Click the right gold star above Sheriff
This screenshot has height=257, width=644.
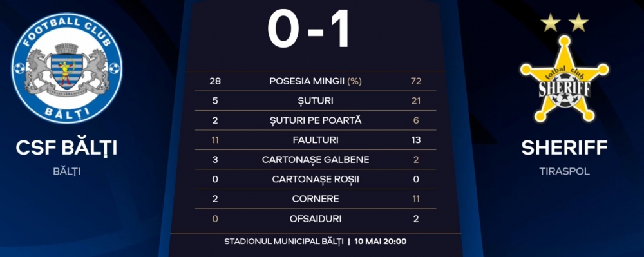point(578,23)
